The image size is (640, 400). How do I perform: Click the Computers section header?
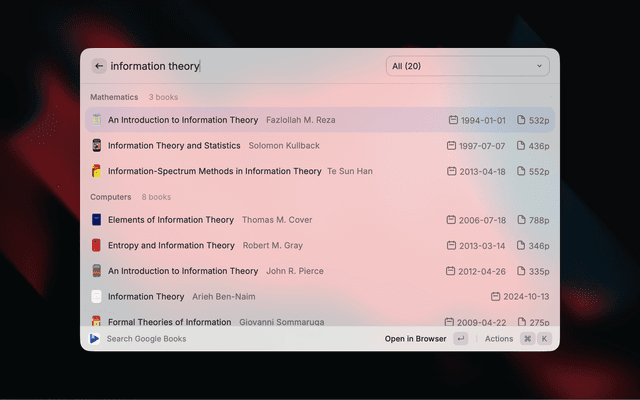[x=111, y=197]
